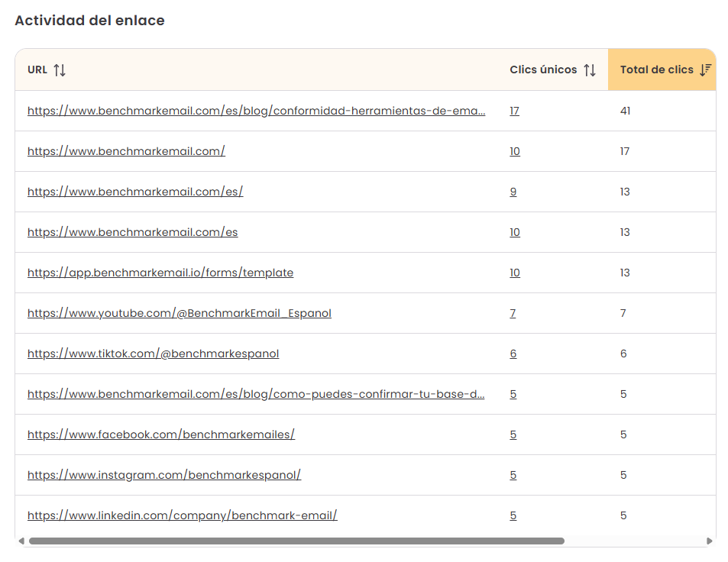728x562 pixels.
Task: Click the Actividad del enlace heading
Action: (x=89, y=21)
